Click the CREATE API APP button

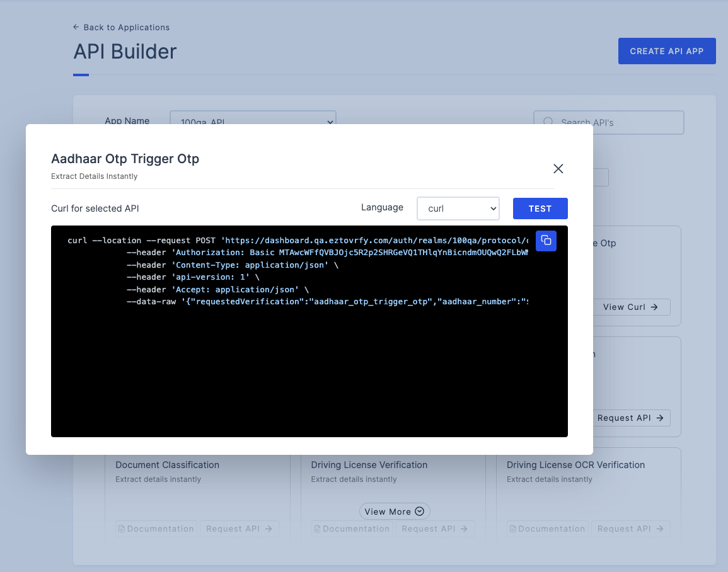pyautogui.click(x=667, y=51)
